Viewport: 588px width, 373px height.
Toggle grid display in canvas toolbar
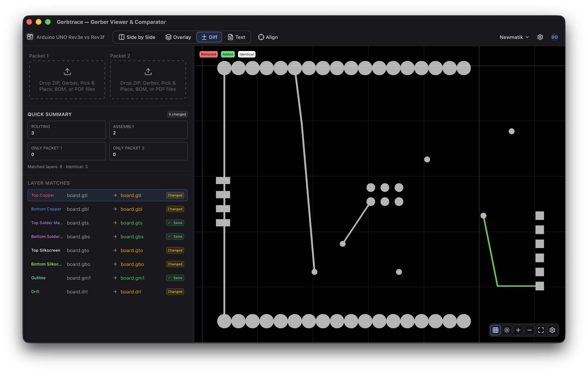[496, 330]
